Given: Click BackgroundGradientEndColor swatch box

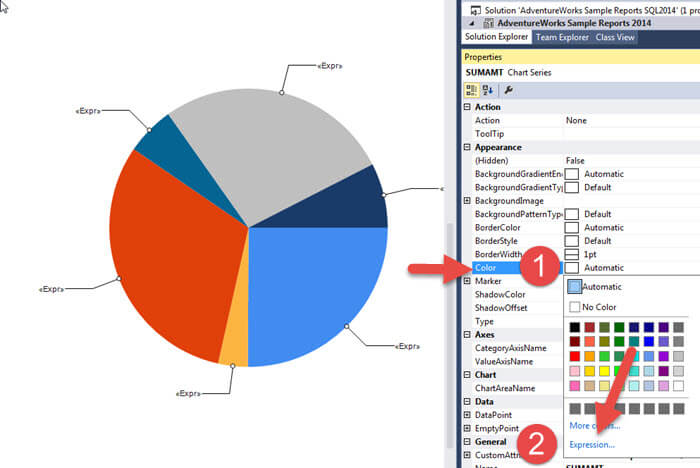Looking at the screenshot, I should pos(572,174).
